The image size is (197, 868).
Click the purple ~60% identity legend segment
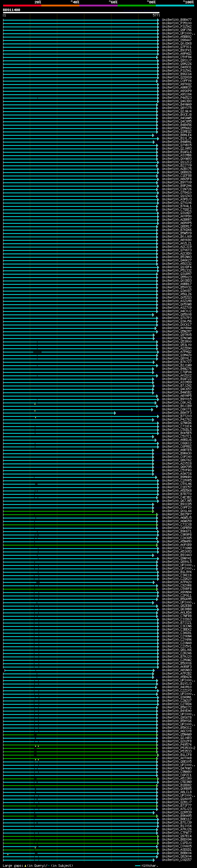click(98, 6)
